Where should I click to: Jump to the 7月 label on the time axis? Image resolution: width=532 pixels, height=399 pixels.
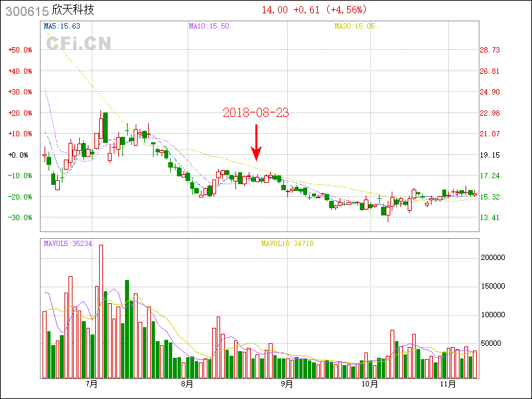(x=92, y=384)
